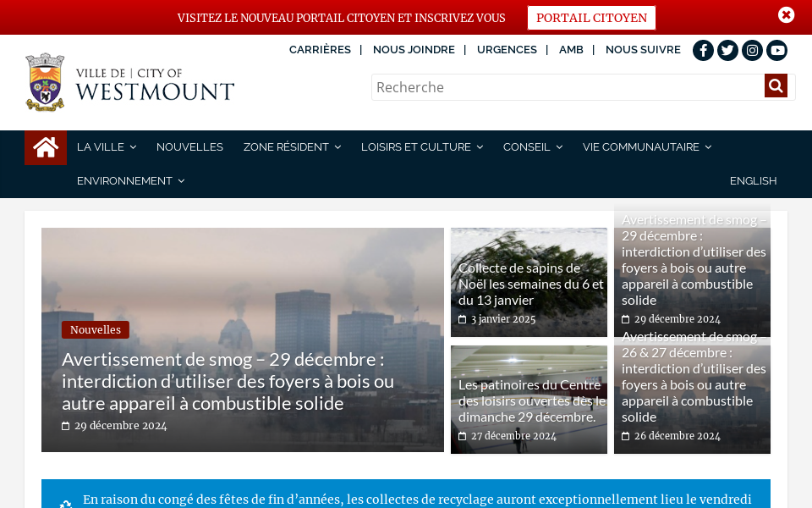Viewport: 812px width, 508px height.
Task: Open Westmount's Facebook page
Action: point(703,50)
